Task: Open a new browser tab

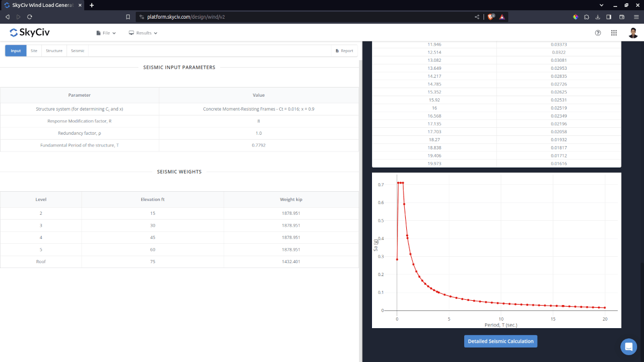Action: (x=91, y=5)
